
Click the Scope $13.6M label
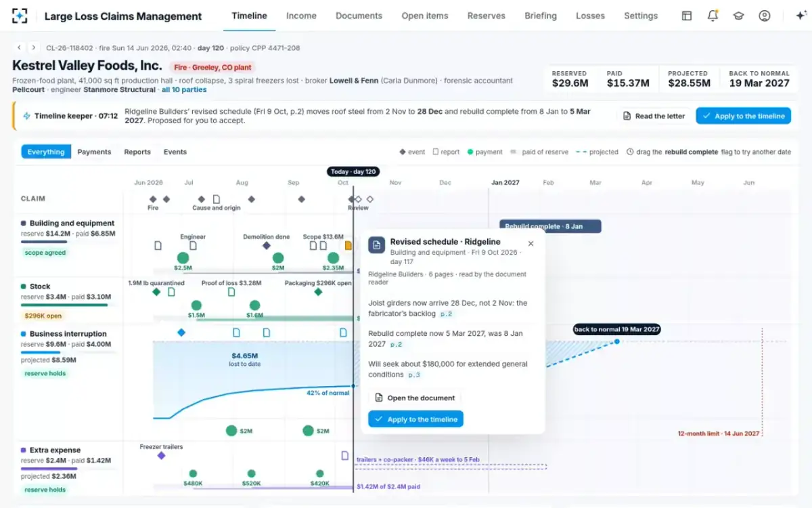[x=323, y=236]
